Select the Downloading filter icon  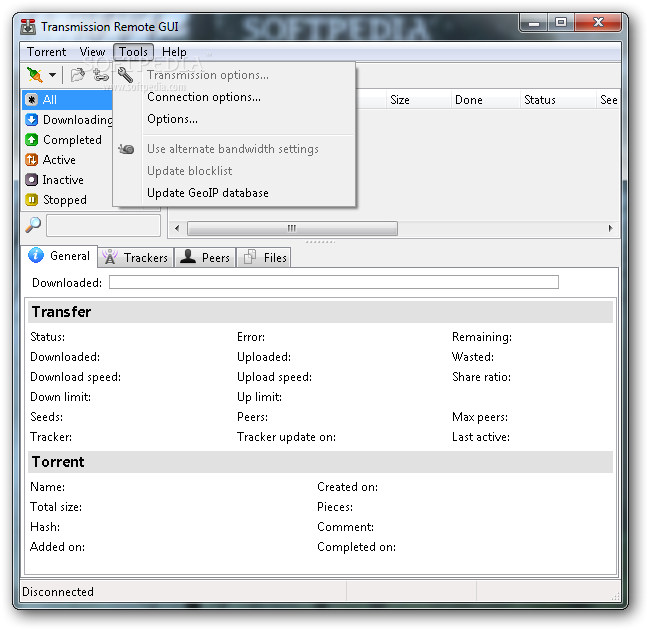pyautogui.click(x=31, y=120)
